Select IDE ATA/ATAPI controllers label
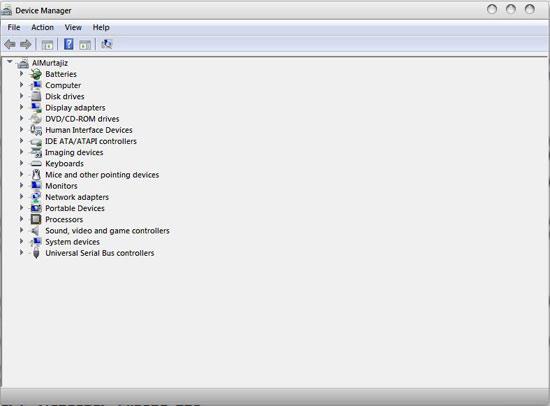 [x=91, y=141]
